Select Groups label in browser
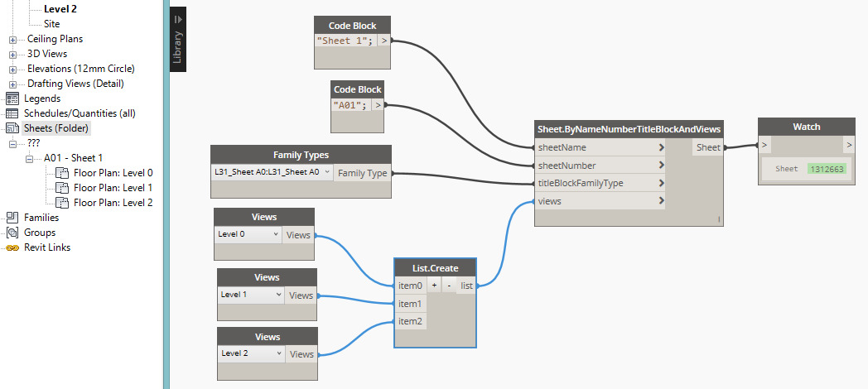Viewport: 868px width, 389px height. point(39,233)
